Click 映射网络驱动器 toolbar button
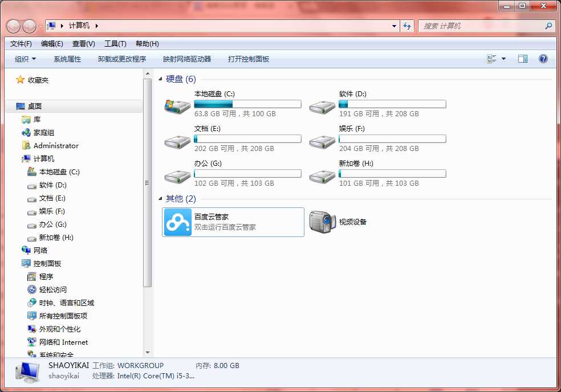Image resolution: width=561 pixels, height=392 pixels. pyautogui.click(x=187, y=59)
